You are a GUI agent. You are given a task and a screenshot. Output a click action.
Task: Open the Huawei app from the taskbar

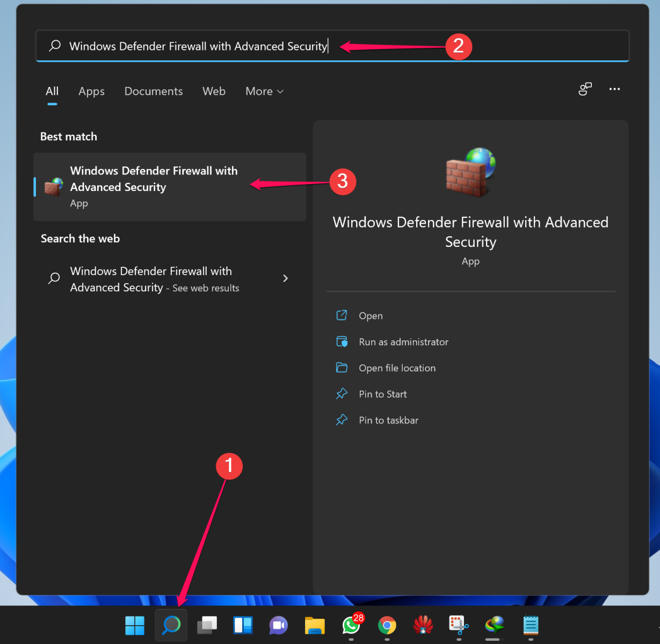pyautogui.click(x=423, y=626)
